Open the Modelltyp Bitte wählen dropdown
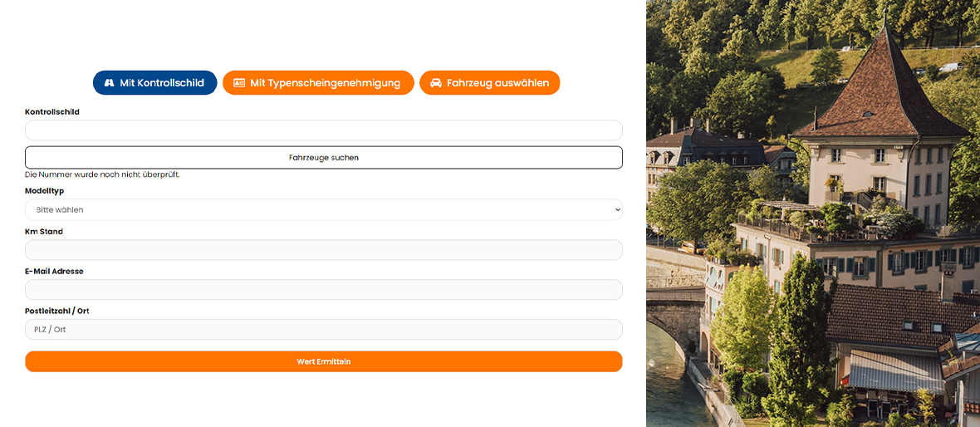Screen dimensions: 980x427 click(324, 209)
